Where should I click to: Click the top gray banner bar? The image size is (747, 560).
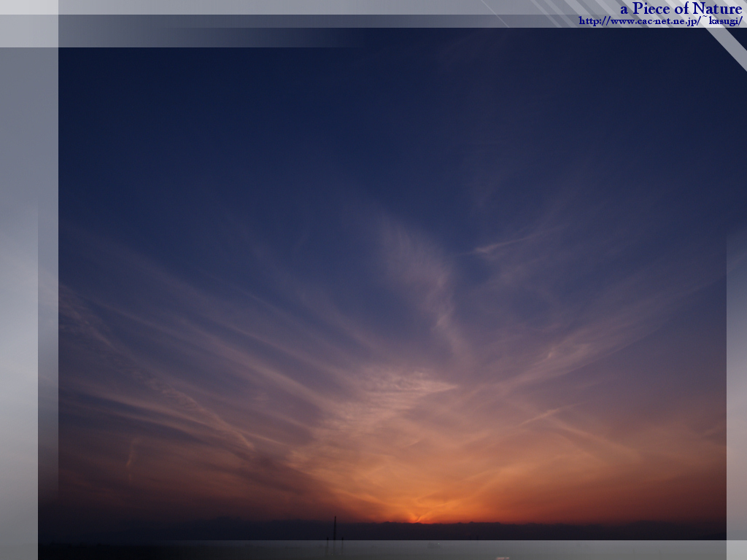point(292,20)
